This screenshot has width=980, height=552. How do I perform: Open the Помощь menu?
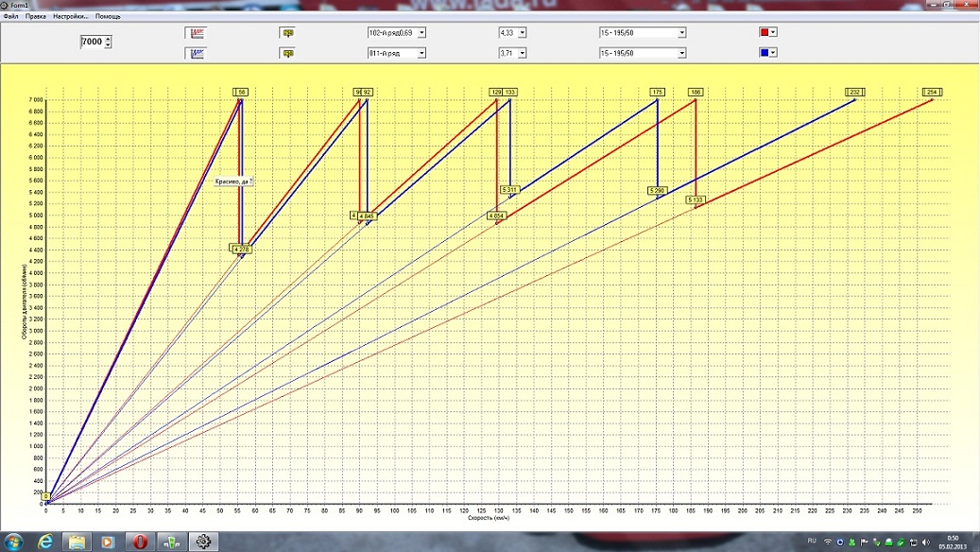[108, 16]
